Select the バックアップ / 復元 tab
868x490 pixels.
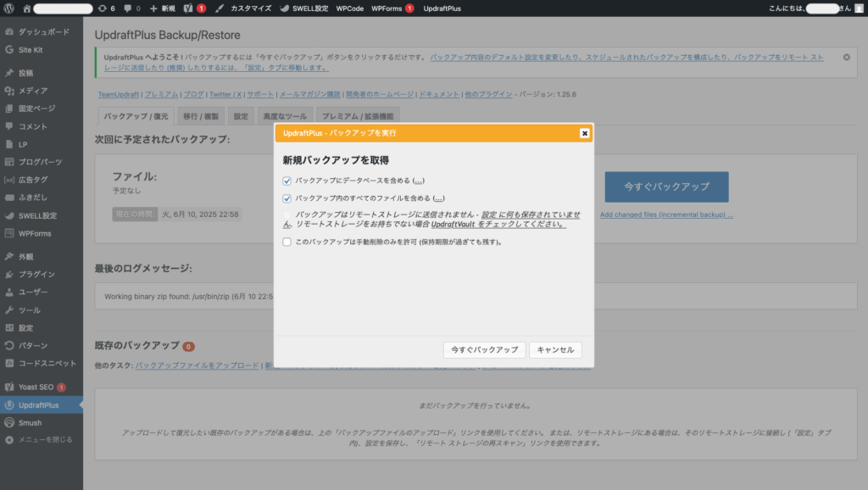136,116
